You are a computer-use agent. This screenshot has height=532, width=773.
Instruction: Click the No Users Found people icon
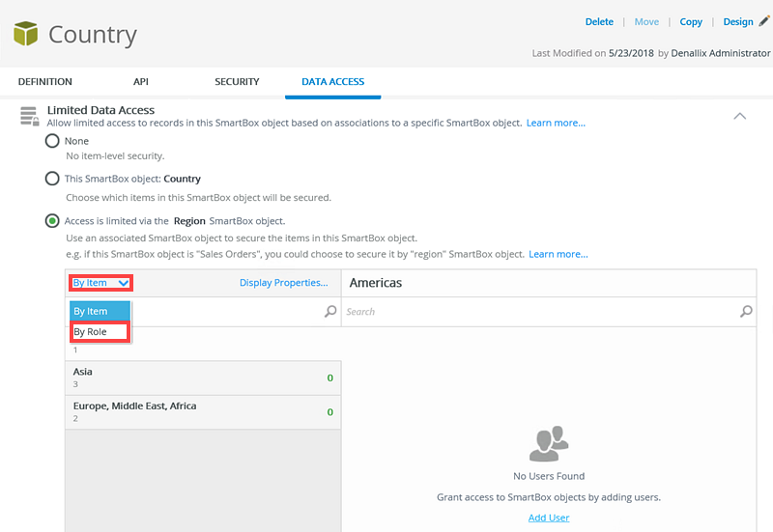549,444
